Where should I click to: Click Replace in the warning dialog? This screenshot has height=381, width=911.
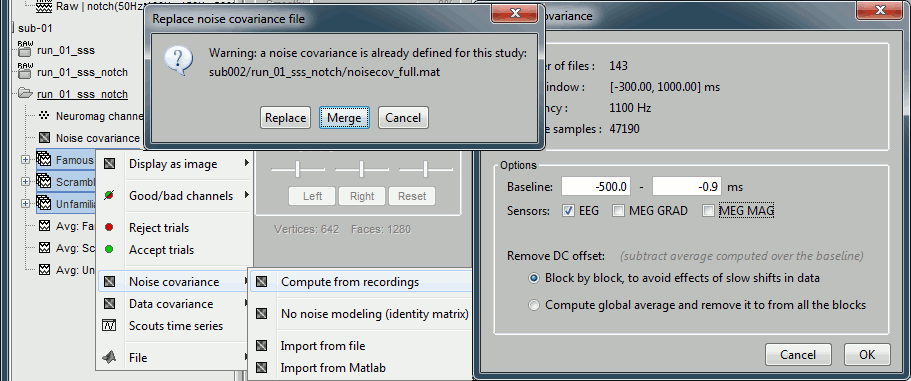[285, 118]
